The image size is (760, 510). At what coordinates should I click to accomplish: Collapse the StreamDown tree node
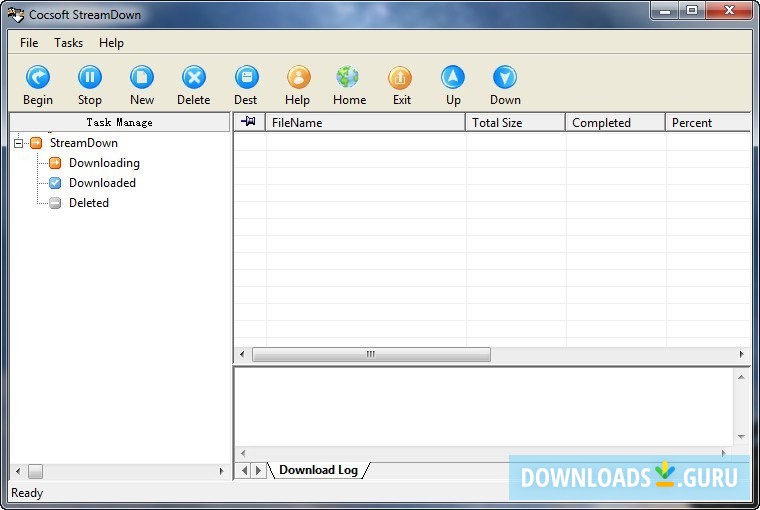coord(18,143)
